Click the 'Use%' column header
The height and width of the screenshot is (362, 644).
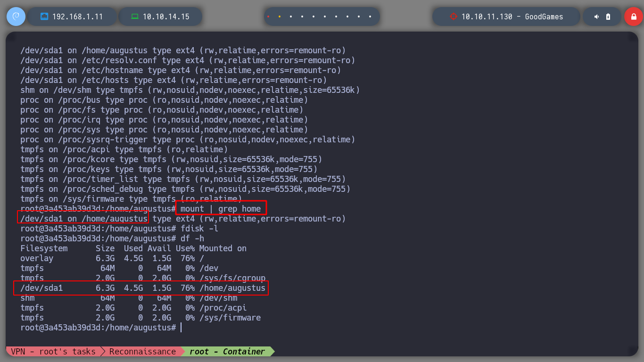click(185, 248)
